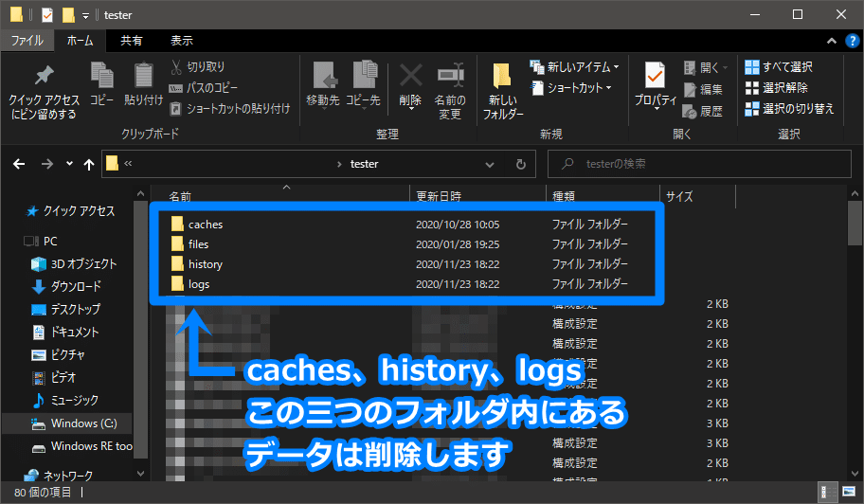Click the Copy (コピー) ribbon button
This screenshot has width=864, height=504.
(102, 83)
